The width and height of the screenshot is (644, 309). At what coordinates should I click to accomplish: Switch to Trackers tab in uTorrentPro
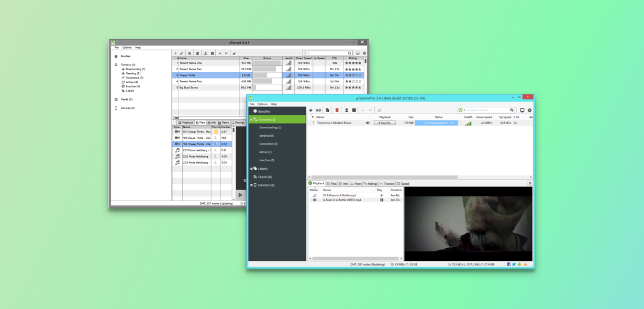click(x=387, y=184)
